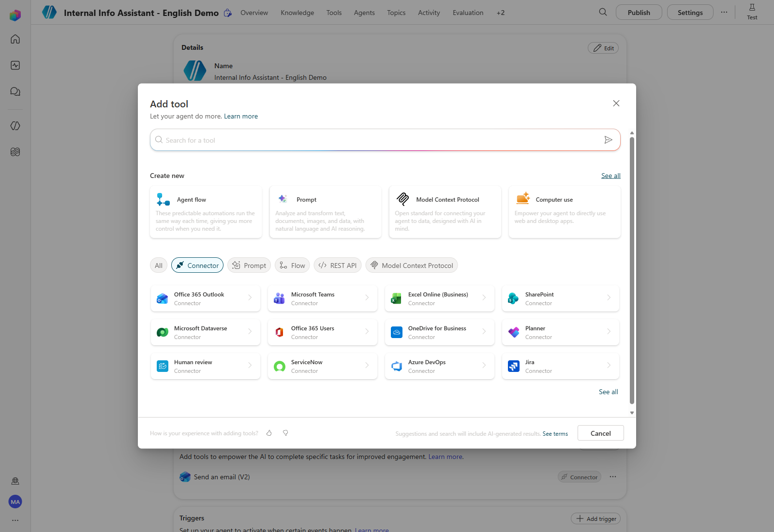
Task: Filter tools by All
Action: pyautogui.click(x=159, y=265)
